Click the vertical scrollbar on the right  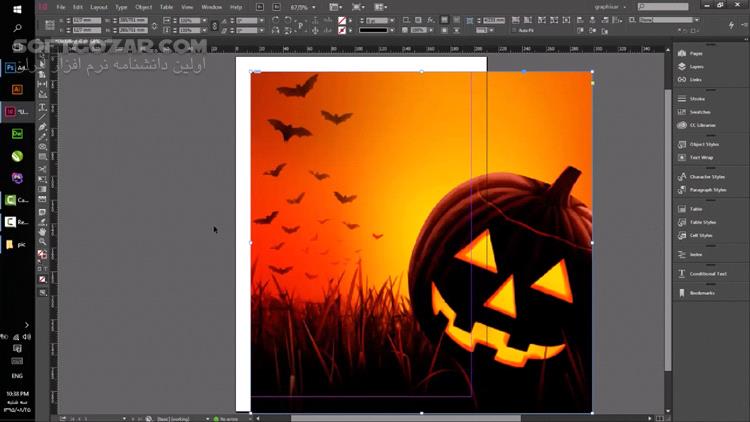[668, 230]
